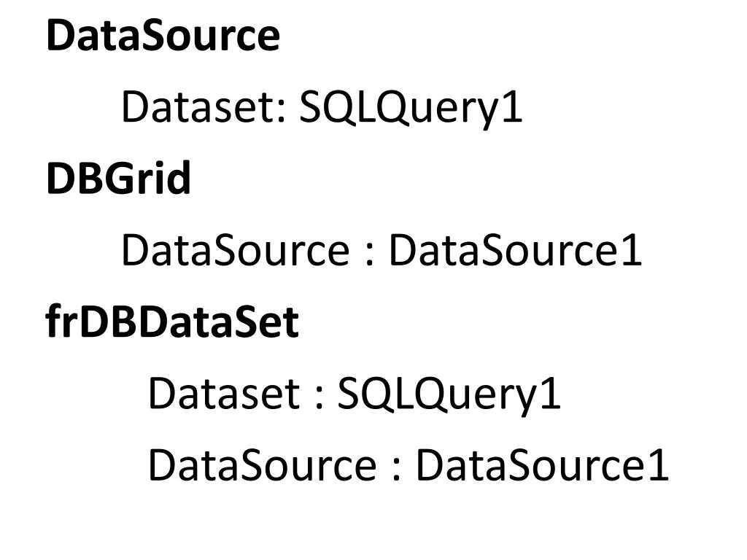Click the colon in the DBGrid DataSource line
The height and width of the screenshot is (560, 747).
tap(369, 254)
